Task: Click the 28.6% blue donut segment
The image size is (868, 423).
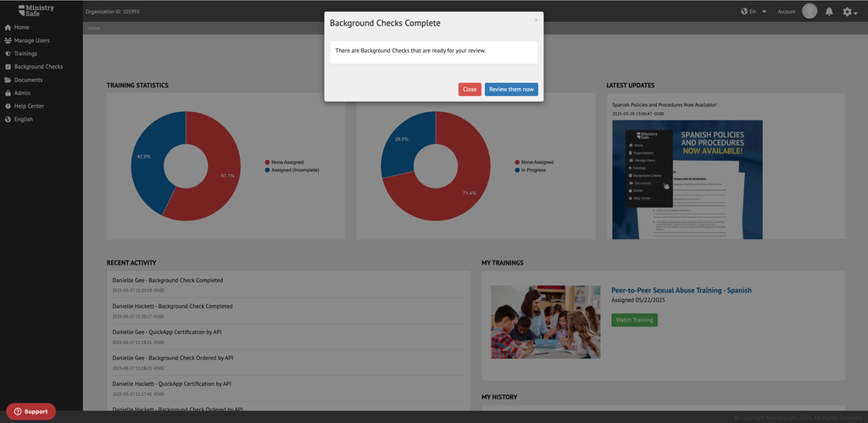Action: [x=409, y=142]
